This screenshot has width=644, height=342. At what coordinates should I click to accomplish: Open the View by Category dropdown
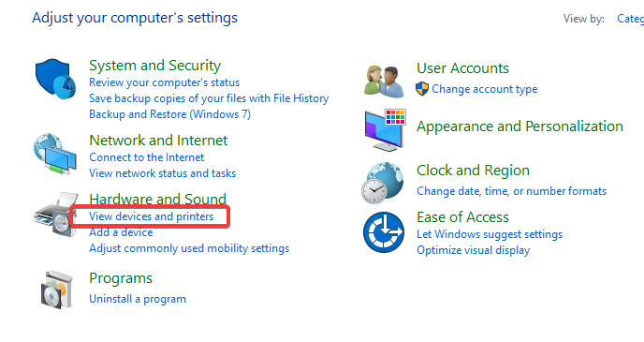point(630,19)
